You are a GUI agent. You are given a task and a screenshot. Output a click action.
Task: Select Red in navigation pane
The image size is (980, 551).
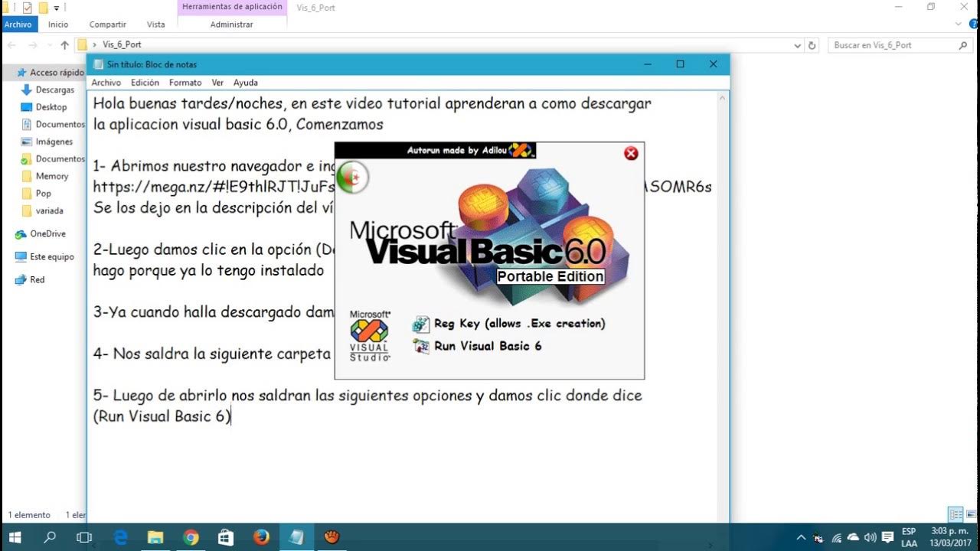[x=37, y=280]
